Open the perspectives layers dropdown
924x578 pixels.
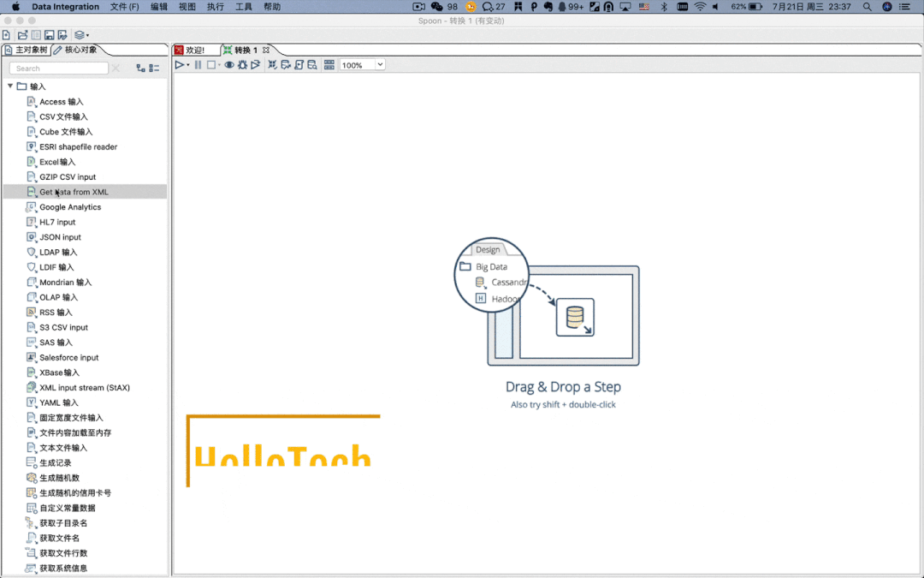(81, 35)
